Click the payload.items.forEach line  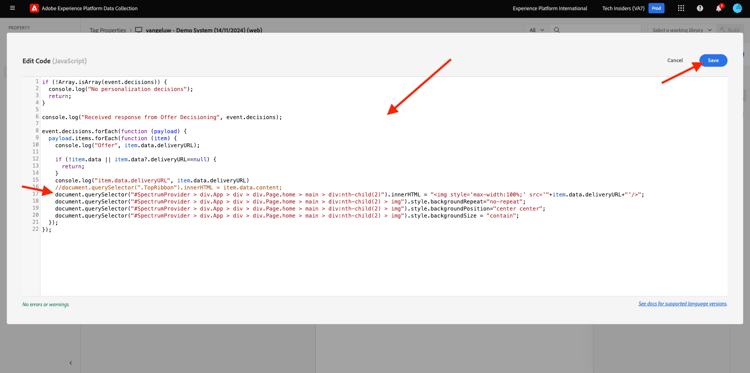click(x=112, y=138)
